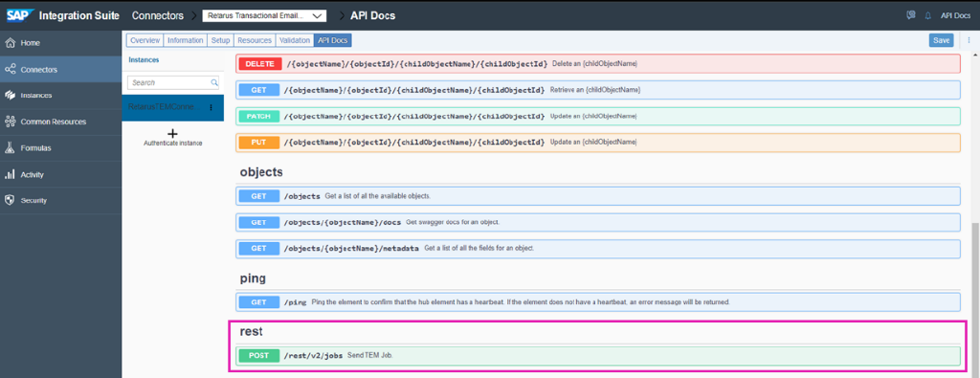Open the vertical dots menu beside Save
Viewport: 980px width, 378px height.
(x=969, y=40)
